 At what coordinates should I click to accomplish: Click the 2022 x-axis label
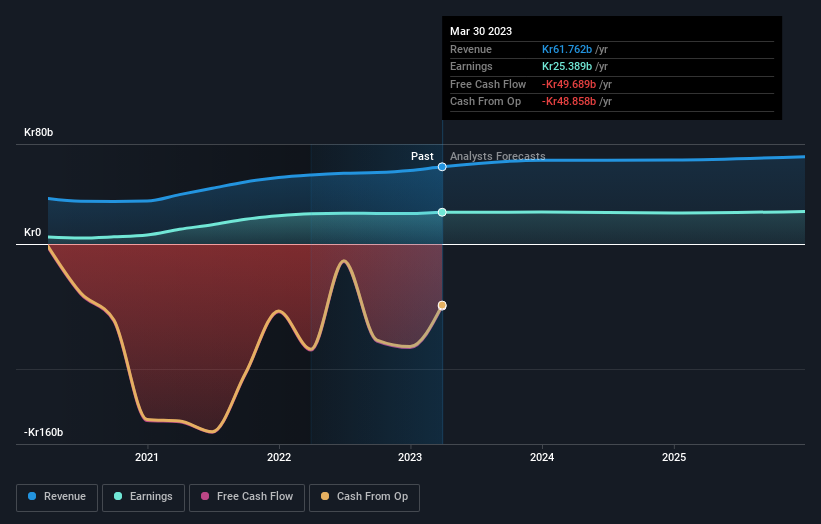point(279,457)
